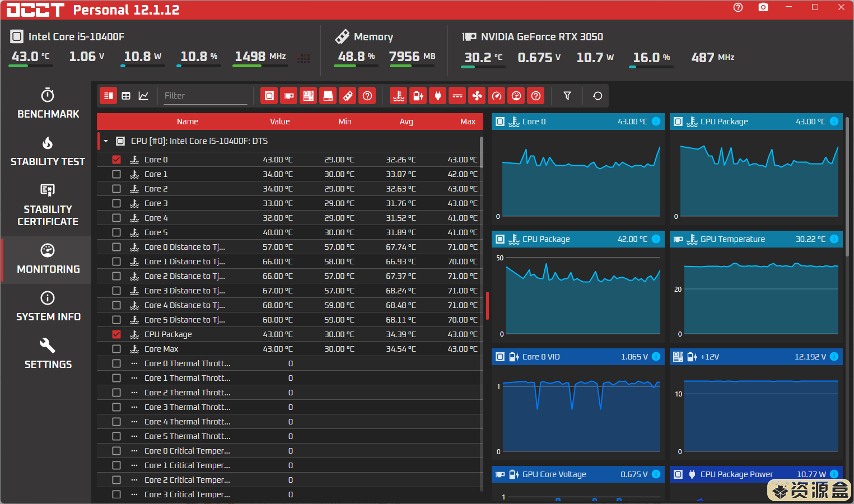
Task: Click the Core 2 Thermal Throttling row
Action: point(290,393)
